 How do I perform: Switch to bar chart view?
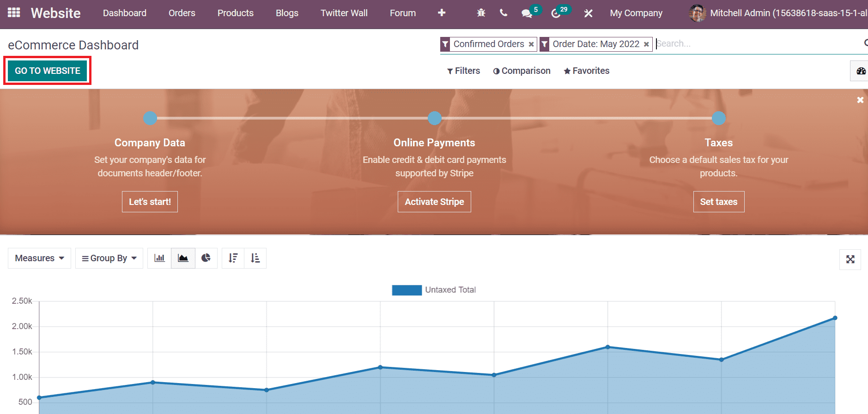tap(159, 258)
